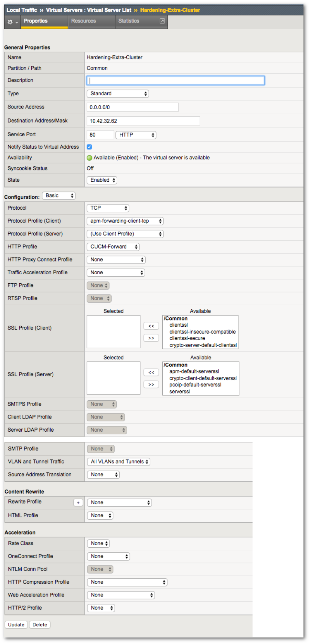
Task: Click the green Availability status icon
Action: [x=89, y=158]
